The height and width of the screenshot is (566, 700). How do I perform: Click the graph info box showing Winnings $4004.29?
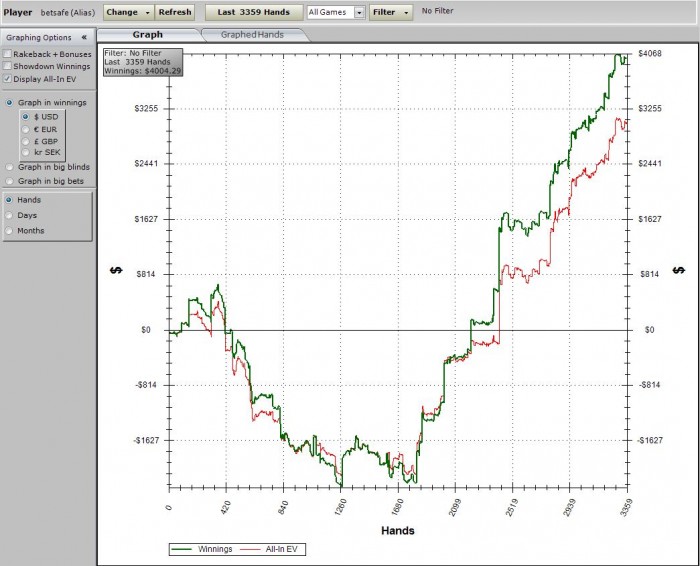pyautogui.click(x=143, y=62)
